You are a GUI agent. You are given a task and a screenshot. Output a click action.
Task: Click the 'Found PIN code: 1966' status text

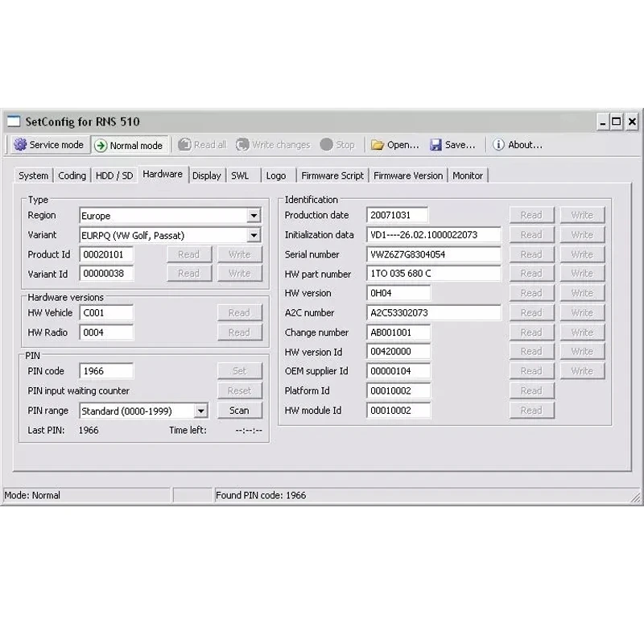261,495
